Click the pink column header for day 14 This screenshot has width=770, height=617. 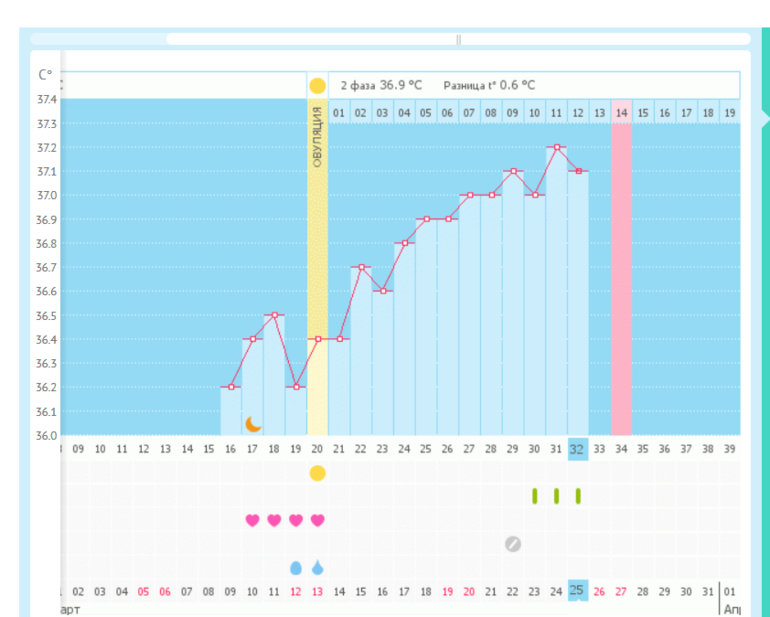(x=621, y=112)
